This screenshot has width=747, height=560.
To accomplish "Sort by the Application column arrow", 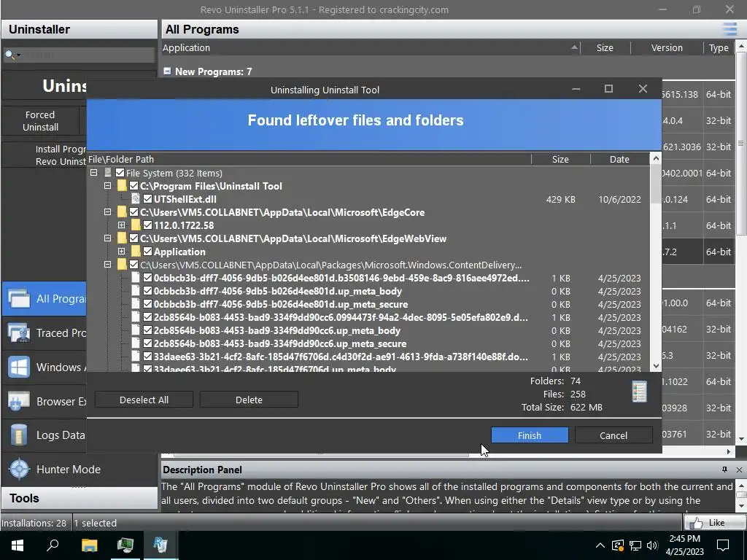I will pos(574,47).
